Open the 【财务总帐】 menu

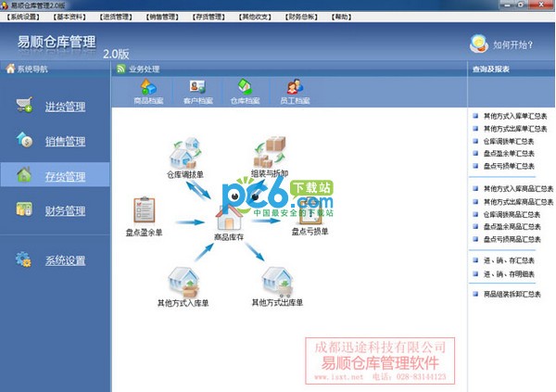(x=301, y=17)
